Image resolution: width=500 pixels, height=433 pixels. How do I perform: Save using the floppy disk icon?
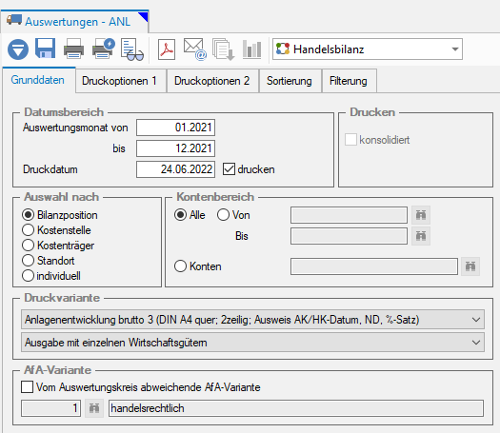click(x=45, y=49)
